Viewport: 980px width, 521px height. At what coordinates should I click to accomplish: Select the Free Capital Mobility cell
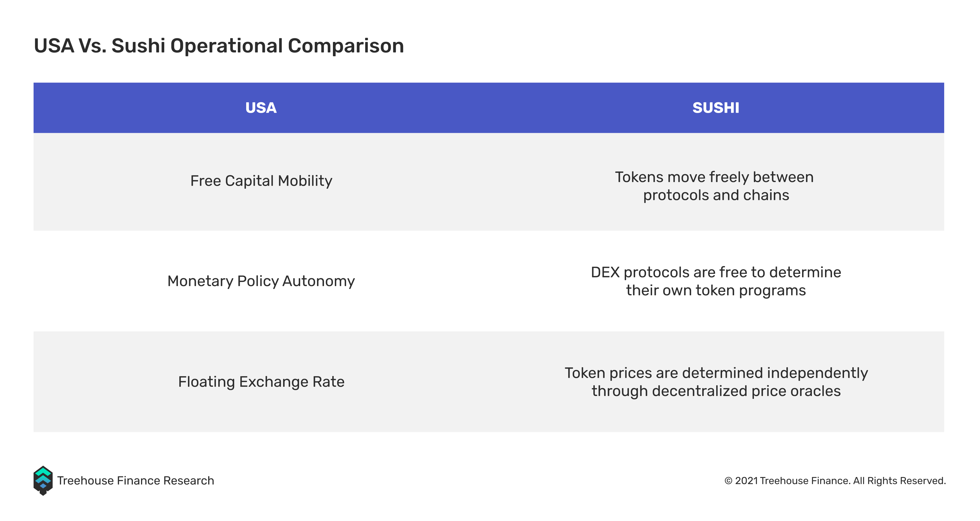pyautogui.click(x=261, y=181)
